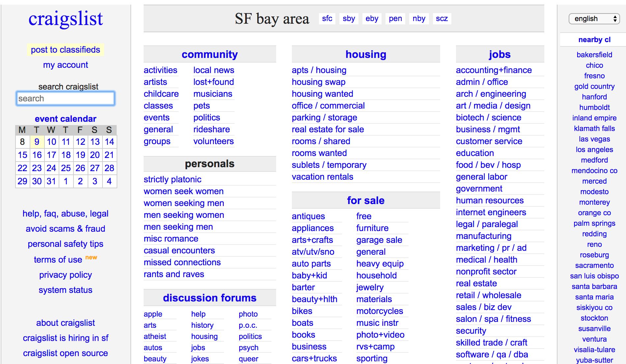626x364 pixels.
Task: Open avoid scams & fraud page
Action: click(x=66, y=229)
